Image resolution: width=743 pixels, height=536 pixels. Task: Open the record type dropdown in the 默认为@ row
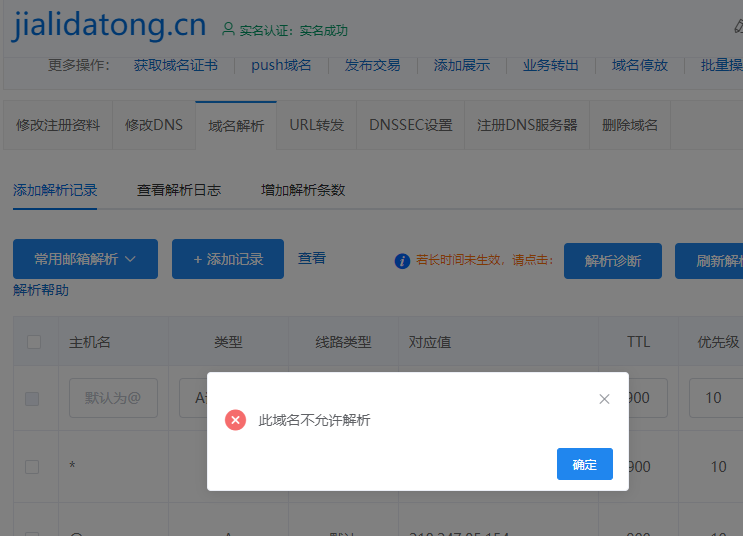click(x=193, y=398)
